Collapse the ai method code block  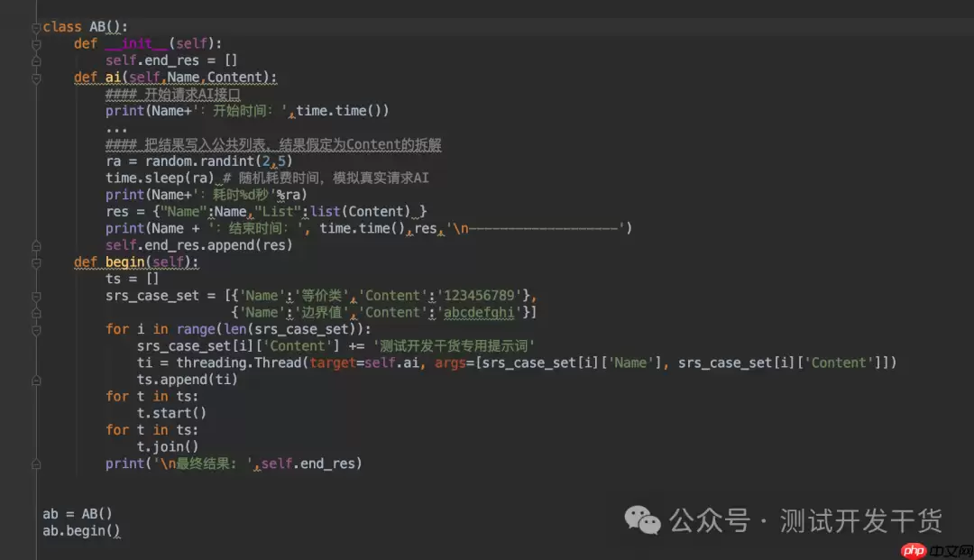(x=36, y=77)
